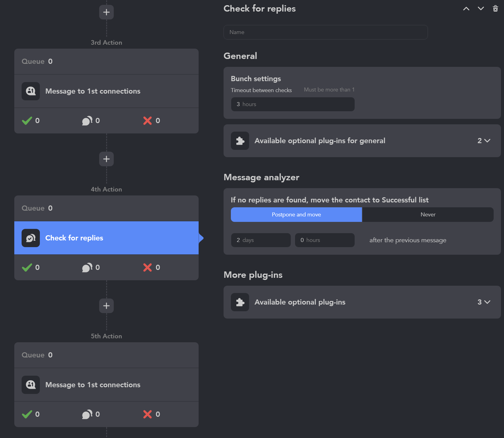Delete action with the trash icon

495,9
